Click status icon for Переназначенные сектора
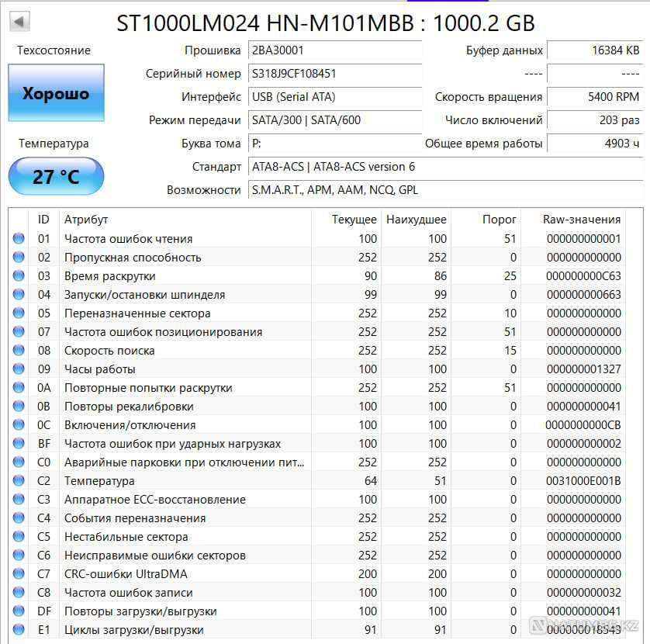 point(19,313)
